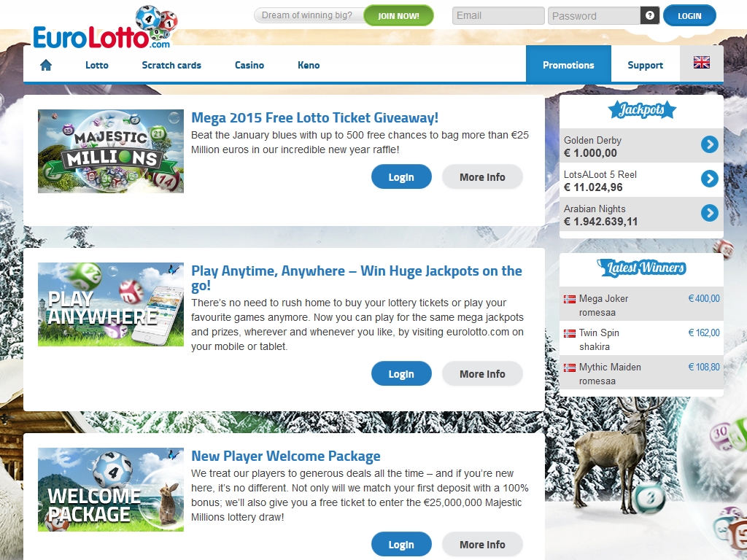
Task: Focus the Email input field
Action: click(x=498, y=16)
